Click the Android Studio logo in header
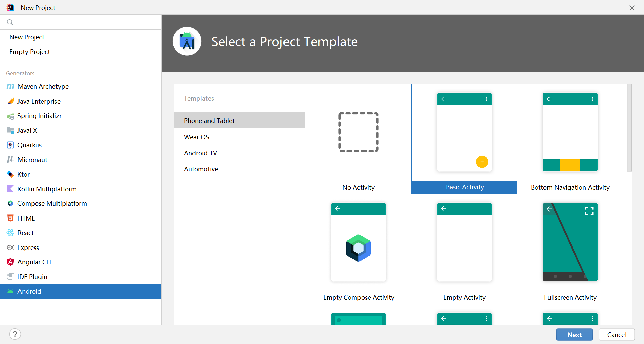The image size is (644, 344). point(187,41)
